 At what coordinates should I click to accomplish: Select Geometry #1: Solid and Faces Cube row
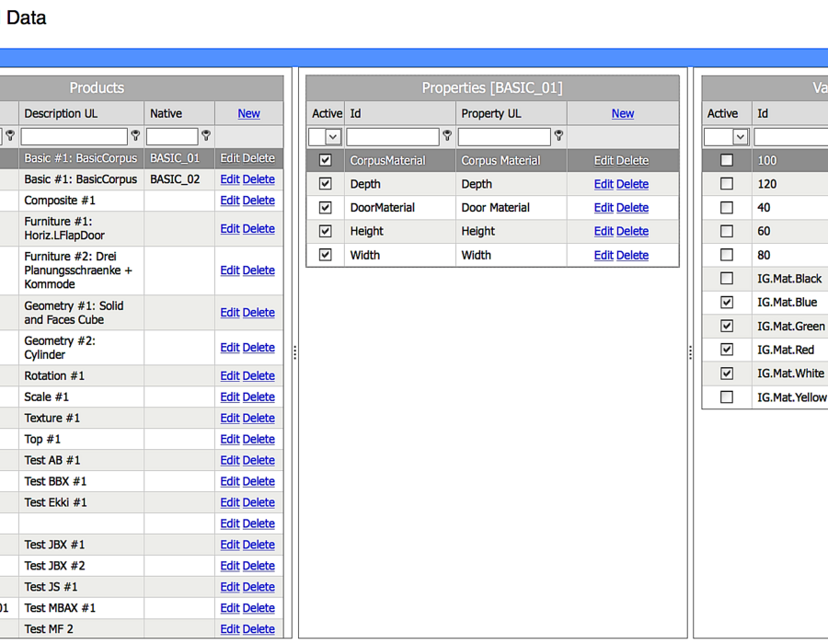click(142, 313)
